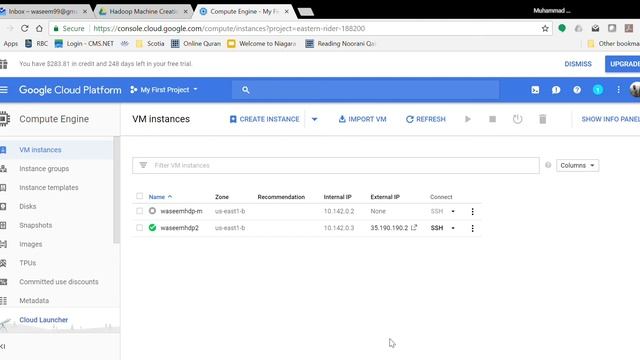Open the help question mark icon
Viewport: 640px width, 360px height.
[x=577, y=90]
